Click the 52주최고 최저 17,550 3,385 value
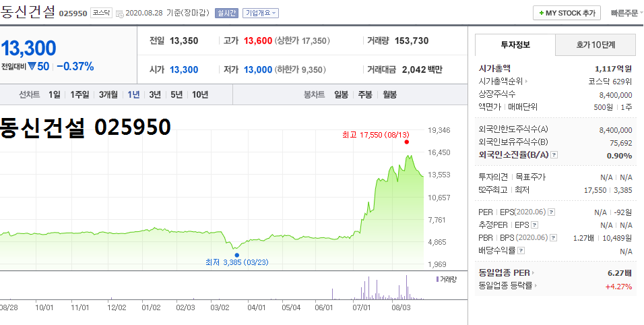 [608, 190]
